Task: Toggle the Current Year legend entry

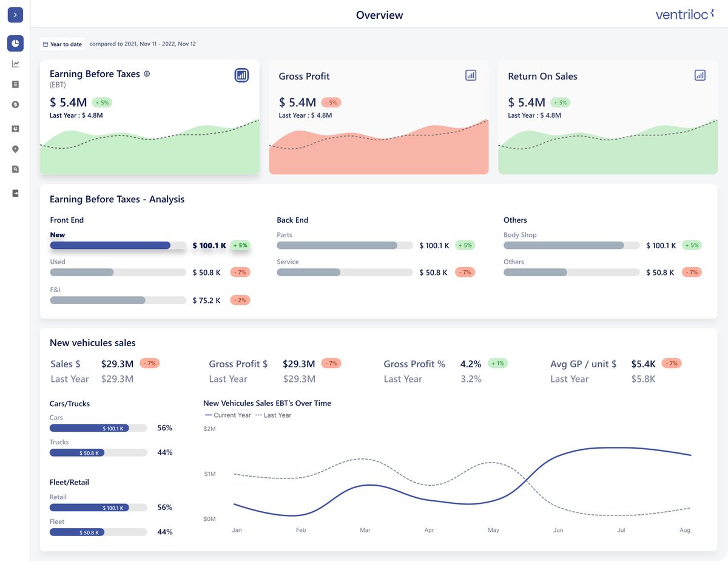Action: tap(228, 415)
